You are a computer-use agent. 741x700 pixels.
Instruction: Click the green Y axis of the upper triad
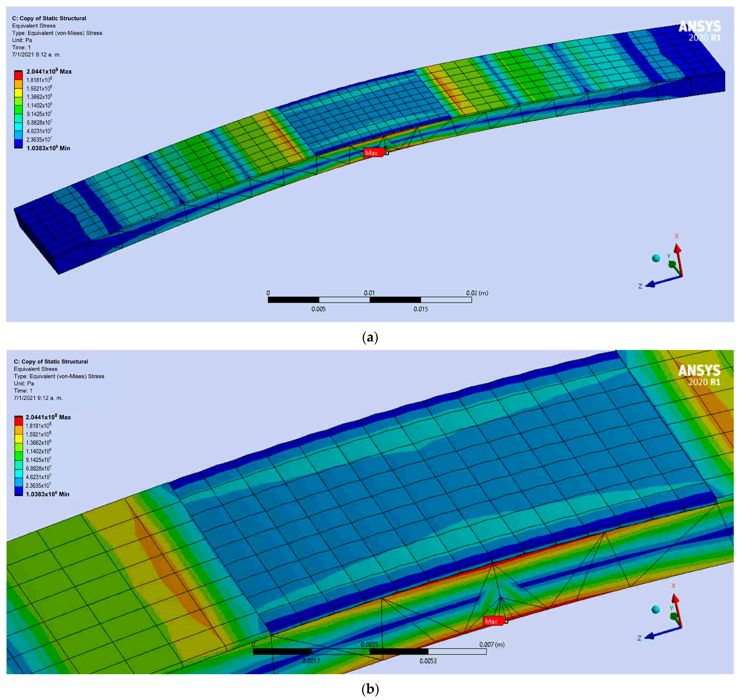(x=672, y=265)
